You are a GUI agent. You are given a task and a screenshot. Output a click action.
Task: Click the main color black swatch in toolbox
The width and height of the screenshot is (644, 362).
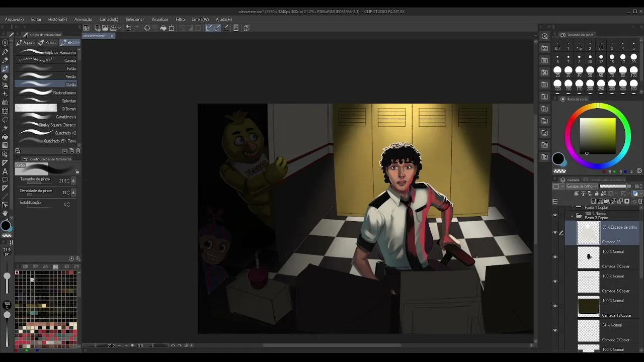[x=5, y=226]
